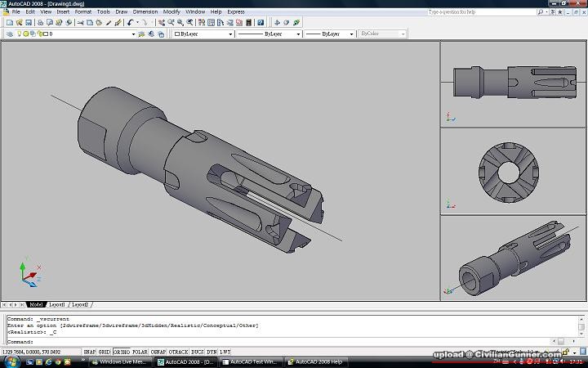The height and width of the screenshot is (368, 588).
Task: Open the Layer Properties Manager icon
Action: pyautogui.click(x=8, y=34)
